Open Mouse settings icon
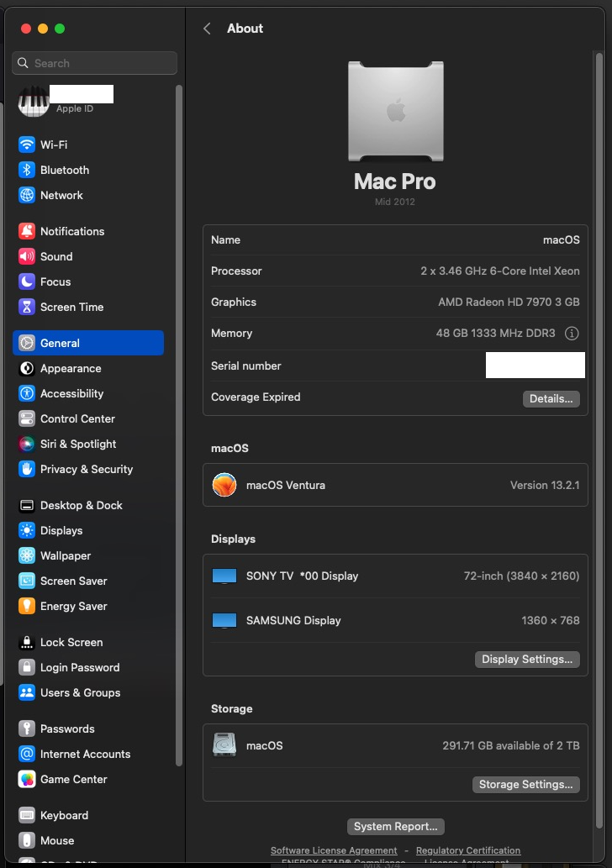612x868 pixels. [x=27, y=840]
